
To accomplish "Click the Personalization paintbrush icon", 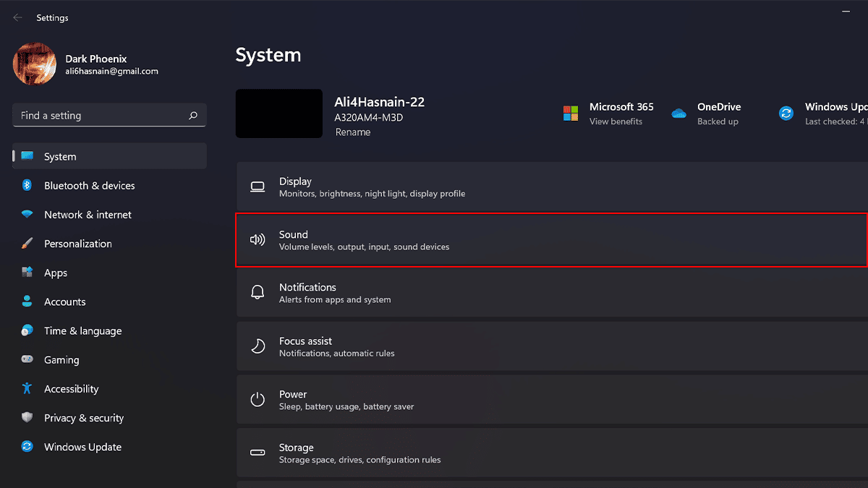I will [x=27, y=244].
